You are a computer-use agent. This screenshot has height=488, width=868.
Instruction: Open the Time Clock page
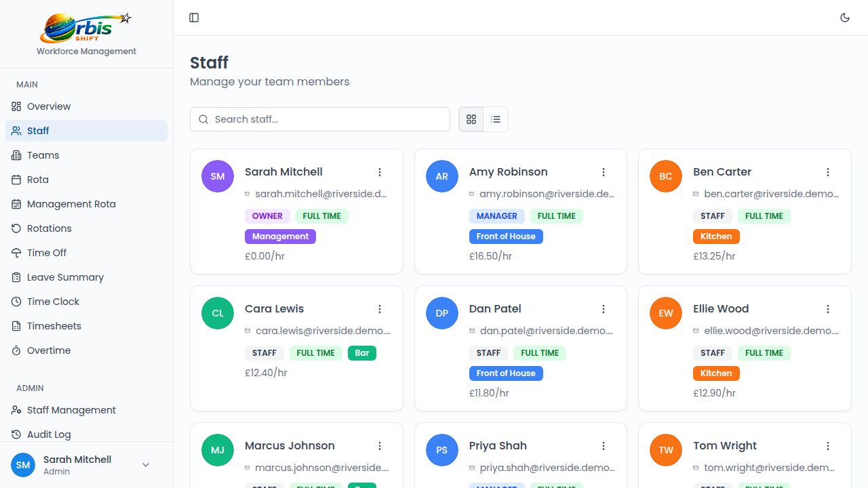click(86, 302)
